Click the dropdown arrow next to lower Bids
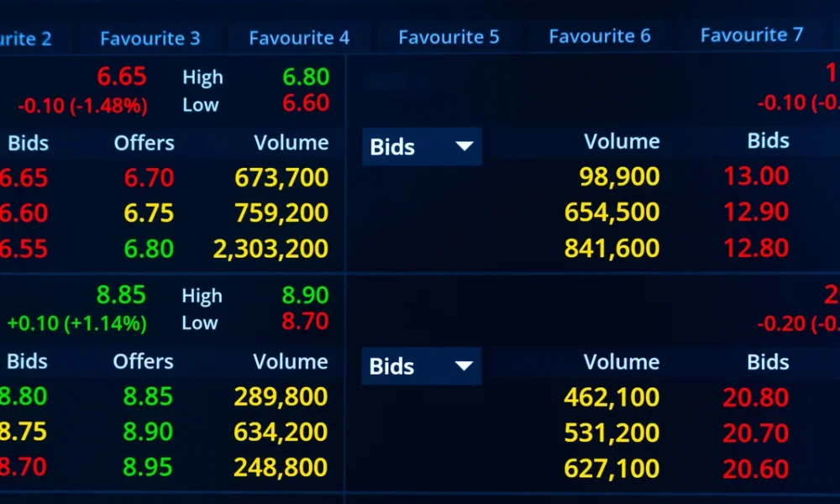 pos(465,365)
